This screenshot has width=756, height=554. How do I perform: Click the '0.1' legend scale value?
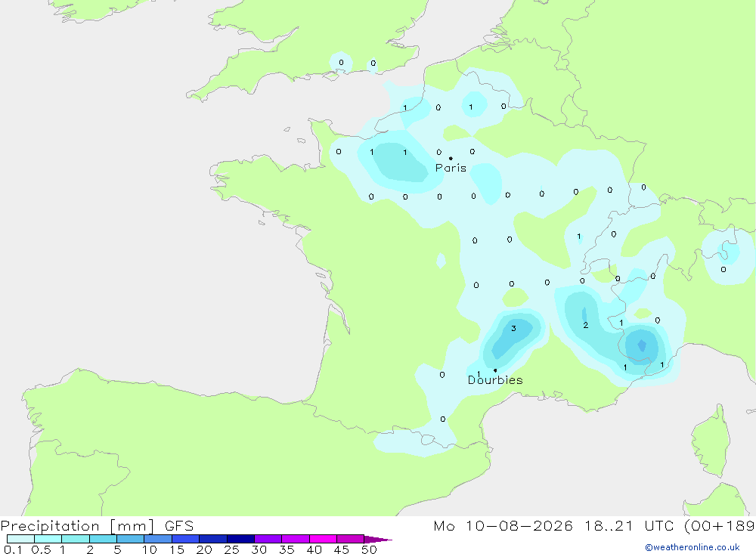tap(13, 549)
